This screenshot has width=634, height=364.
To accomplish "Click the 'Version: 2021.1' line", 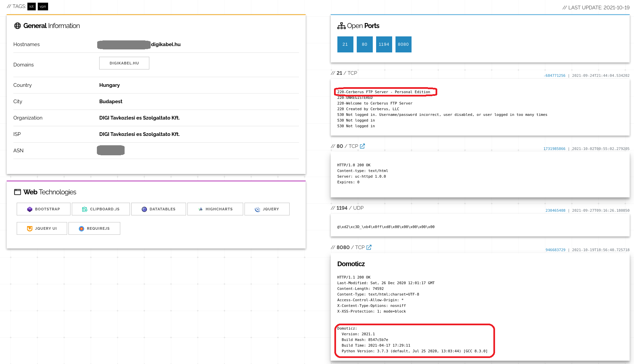I will (x=358, y=334).
